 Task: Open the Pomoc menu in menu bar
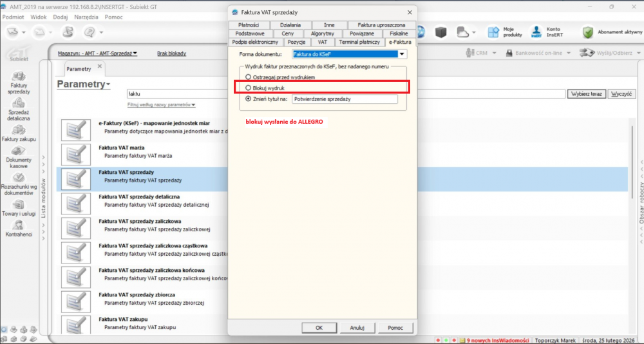(x=114, y=17)
